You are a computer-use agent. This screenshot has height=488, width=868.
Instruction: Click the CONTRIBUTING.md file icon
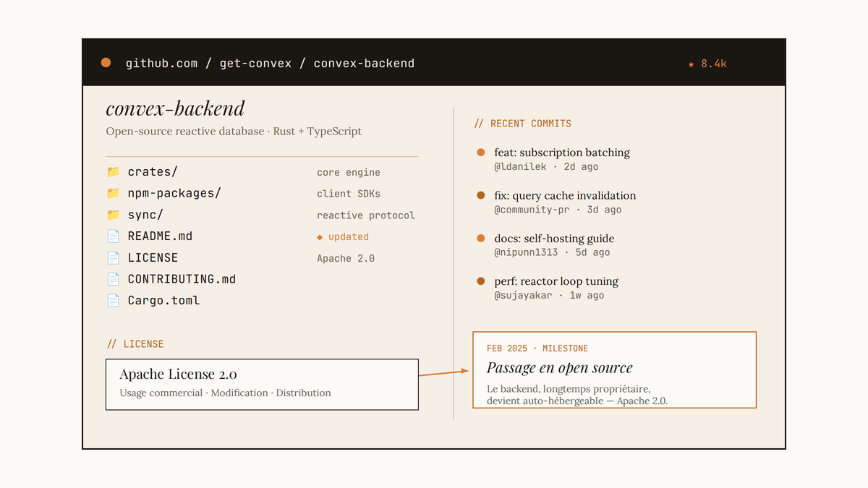point(113,279)
